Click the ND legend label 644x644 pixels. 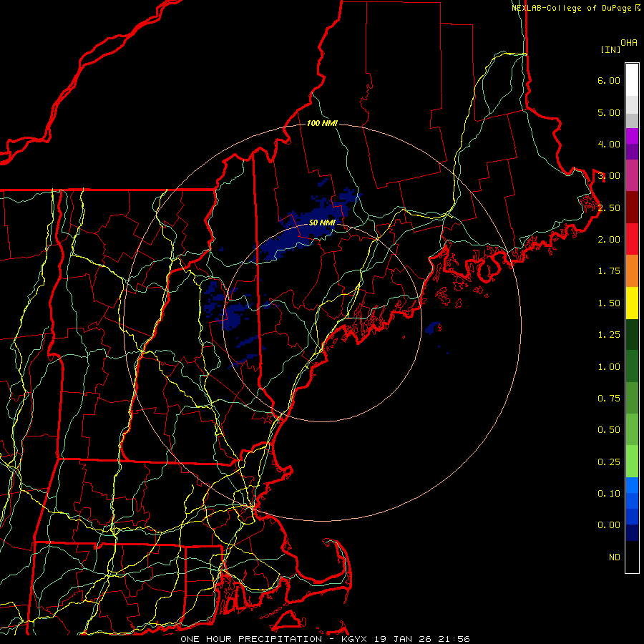(615, 557)
